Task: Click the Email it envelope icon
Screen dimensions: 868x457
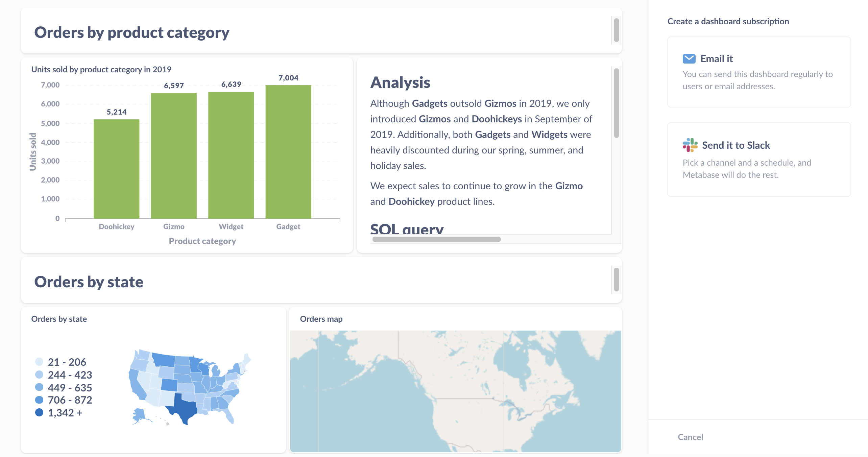Action: click(690, 58)
